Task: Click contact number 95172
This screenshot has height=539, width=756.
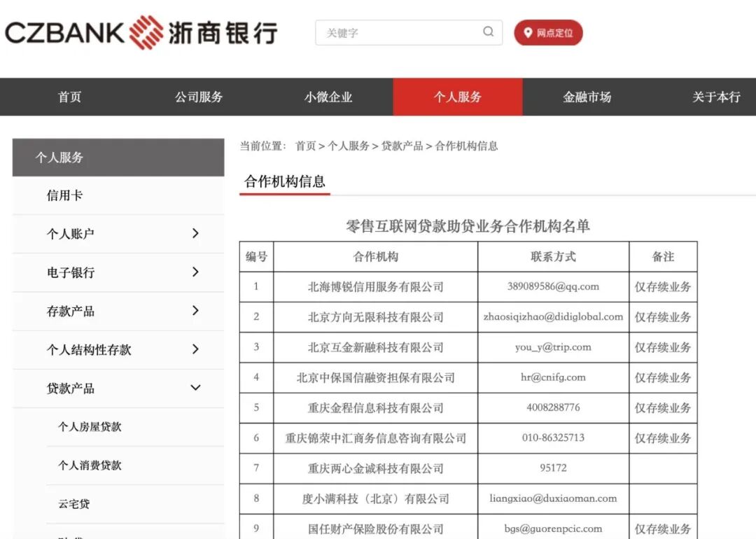Action: point(553,468)
